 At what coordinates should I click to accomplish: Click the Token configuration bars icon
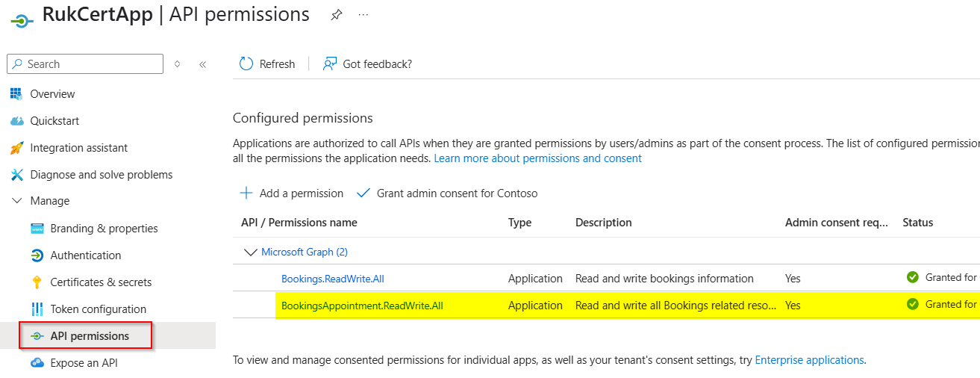point(37,309)
